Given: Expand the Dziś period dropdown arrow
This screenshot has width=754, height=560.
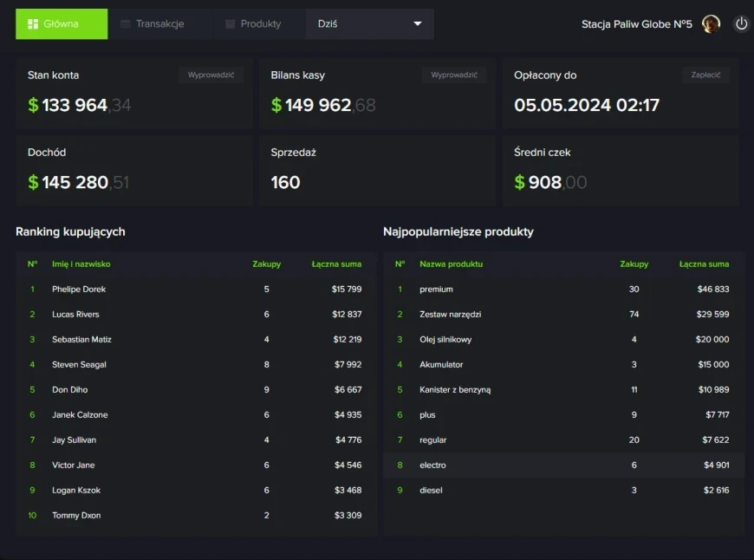Looking at the screenshot, I should tap(418, 24).
